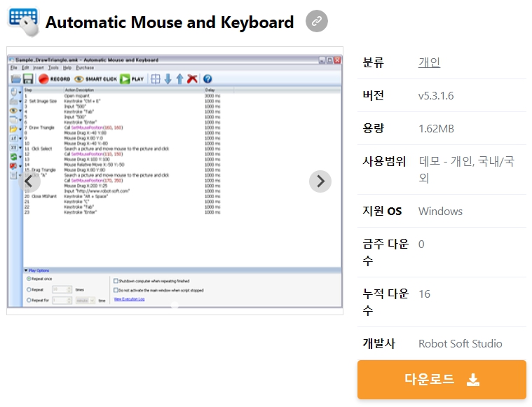The height and width of the screenshot is (407, 532).
Task: Open the Tools menu in screenshot
Action: tap(53, 68)
